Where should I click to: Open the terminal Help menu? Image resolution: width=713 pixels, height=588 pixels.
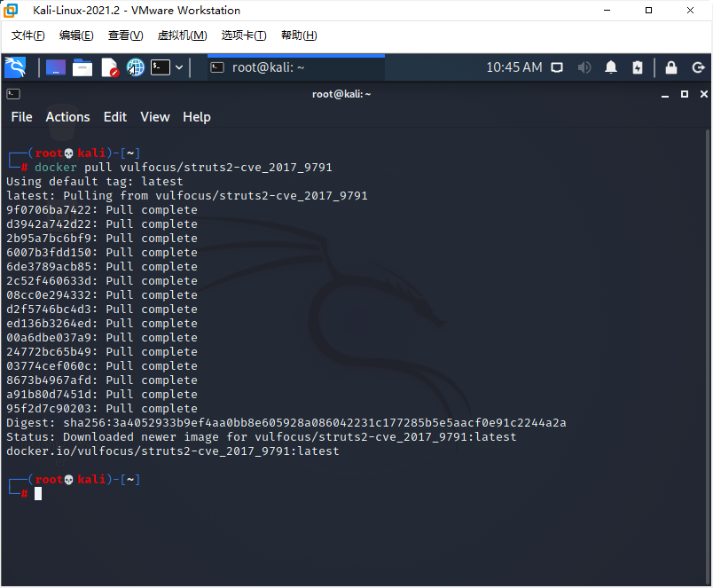coord(197,117)
